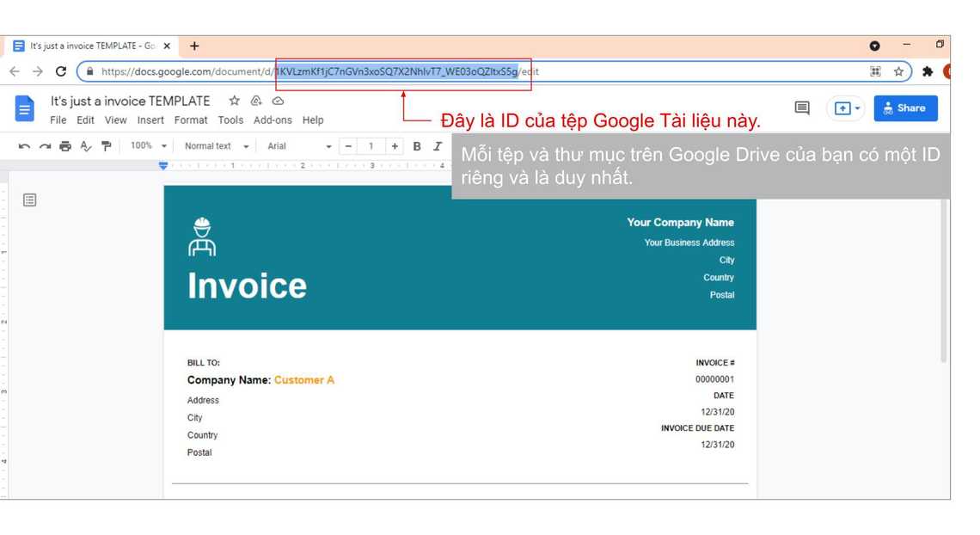Open a new browser tab
980x535 pixels.
pos(194,46)
